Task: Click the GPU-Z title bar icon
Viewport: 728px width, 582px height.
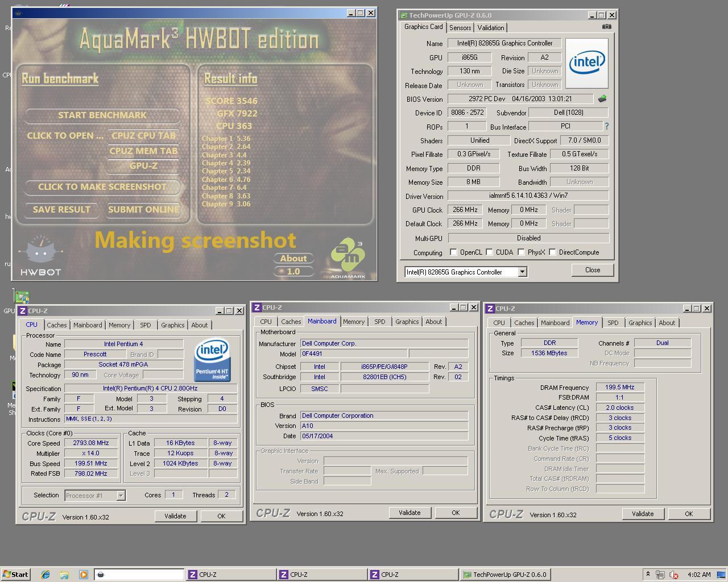Action: [x=404, y=15]
